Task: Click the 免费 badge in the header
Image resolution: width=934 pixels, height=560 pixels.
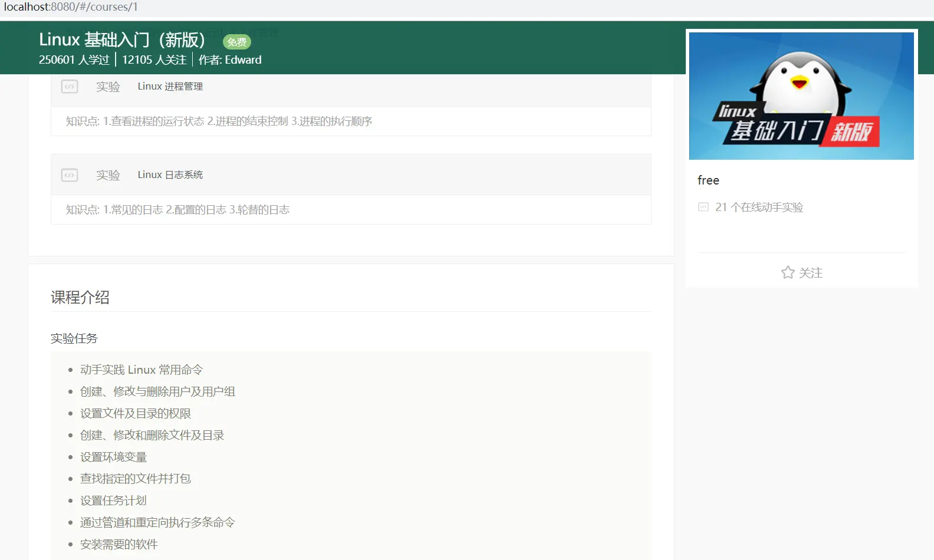Action: pyautogui.click(x=237, y=42)
